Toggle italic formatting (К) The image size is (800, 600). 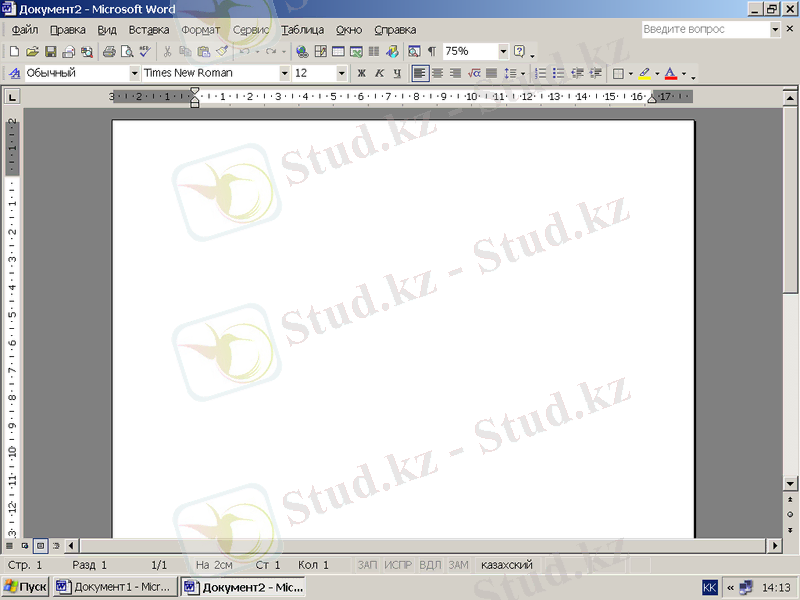(379, 73)
